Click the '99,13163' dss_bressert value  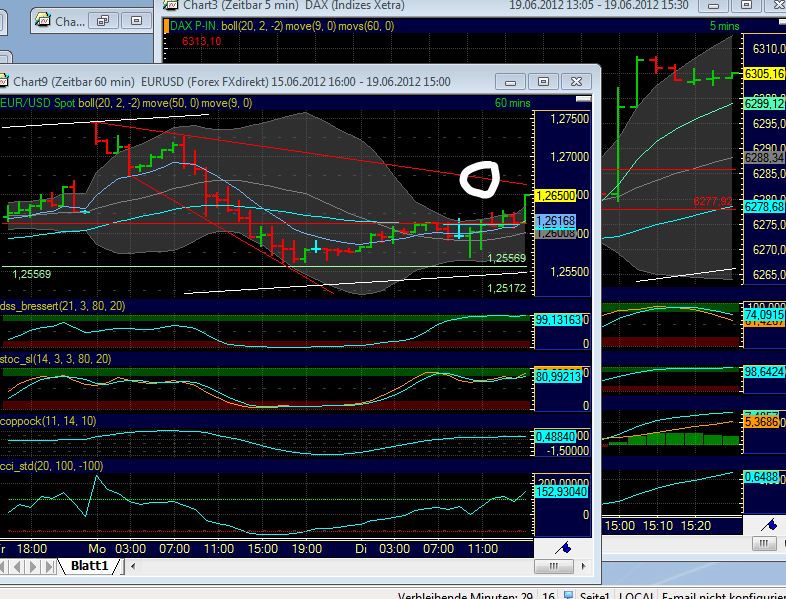(558, 319)
